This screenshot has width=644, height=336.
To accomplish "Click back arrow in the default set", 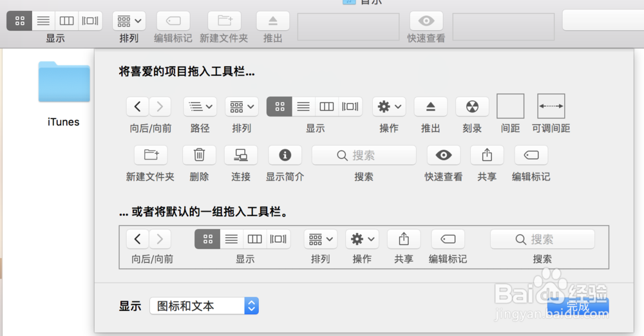I will [137, 239].
